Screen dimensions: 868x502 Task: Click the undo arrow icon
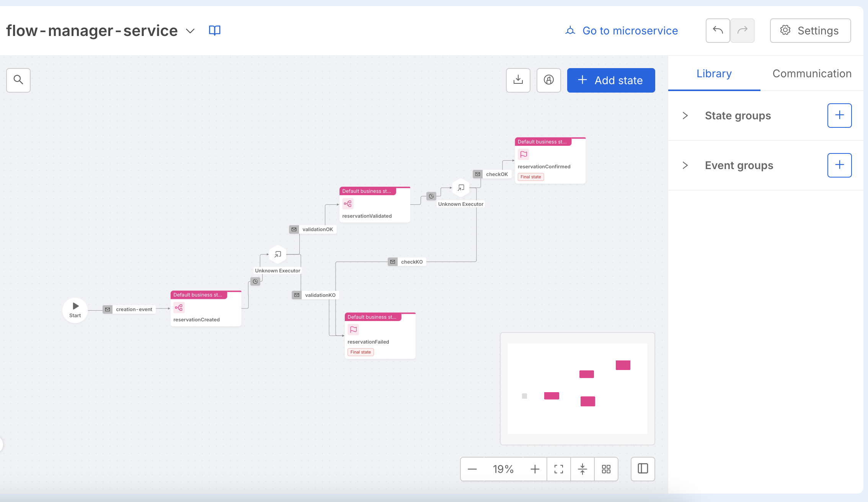click(x=718, y=30)
